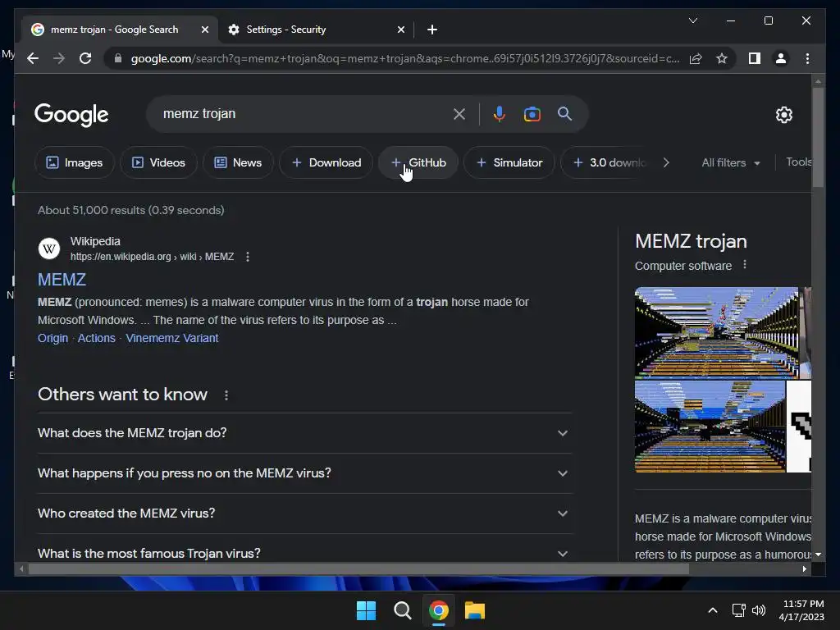840x630 pixels.
Task: Open the Actions sitelink
Action: click(x=97, y=338)
